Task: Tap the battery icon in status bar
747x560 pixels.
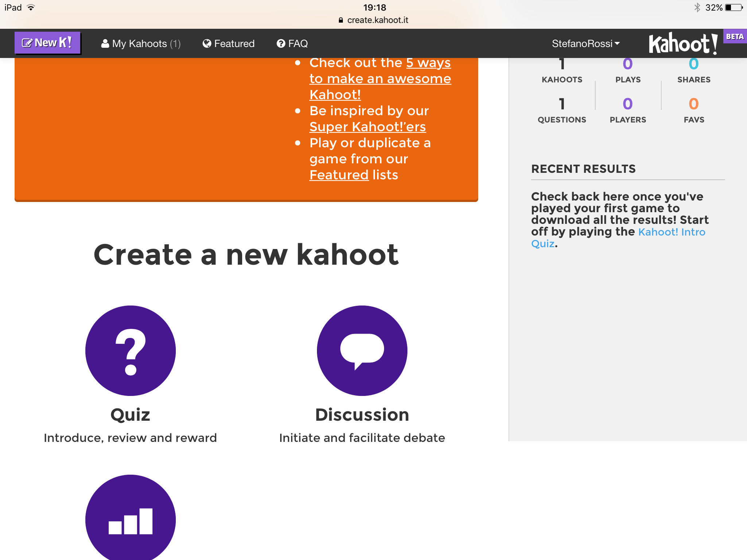Action: point(734,8)
